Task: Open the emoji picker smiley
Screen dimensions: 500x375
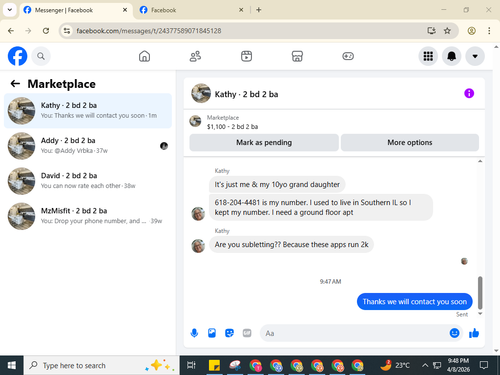Action: click(x=454, y=333)
